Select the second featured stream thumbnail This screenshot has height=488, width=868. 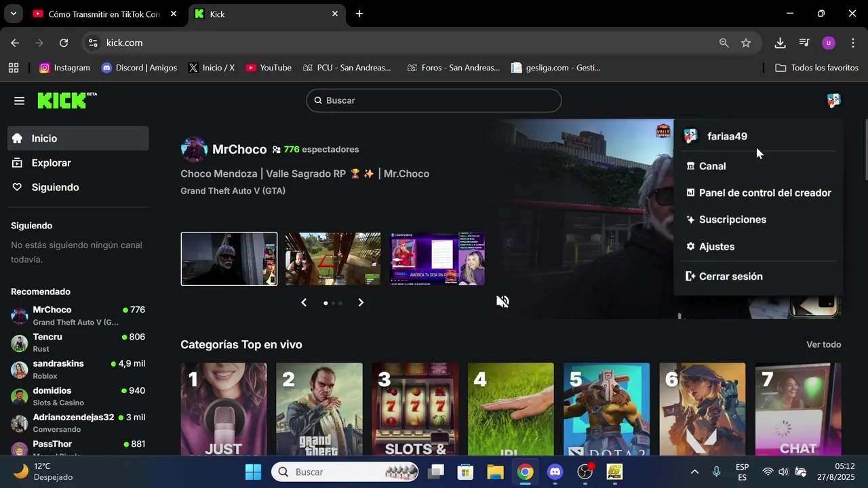click(333, 259)
